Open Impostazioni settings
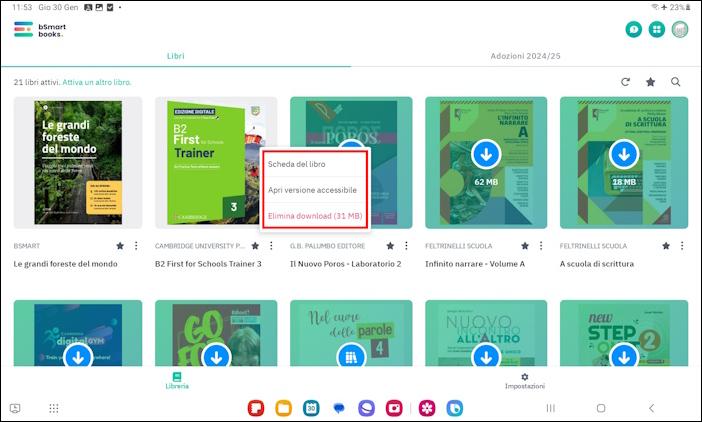Image resolution: width=702 pixels, height=422 pixels. [x=525, y=381]
